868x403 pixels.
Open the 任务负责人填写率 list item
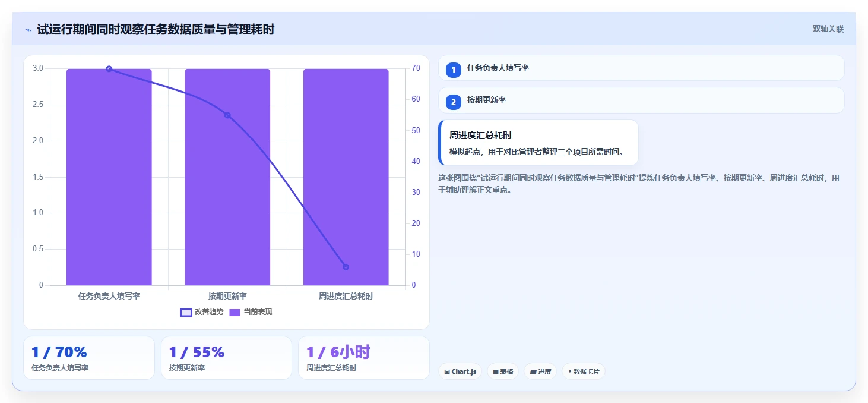tap(641, 68)
